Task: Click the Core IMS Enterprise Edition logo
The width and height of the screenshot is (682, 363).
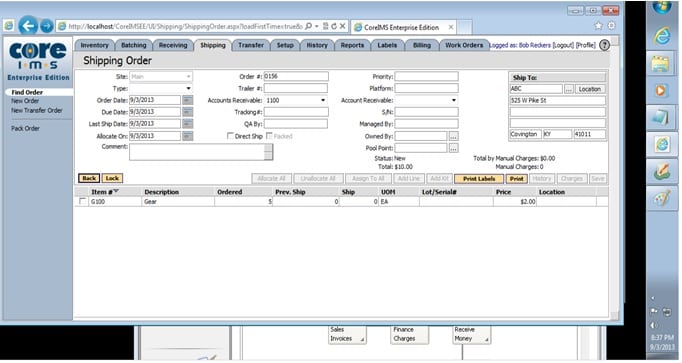Action: (x=38, y=60)
